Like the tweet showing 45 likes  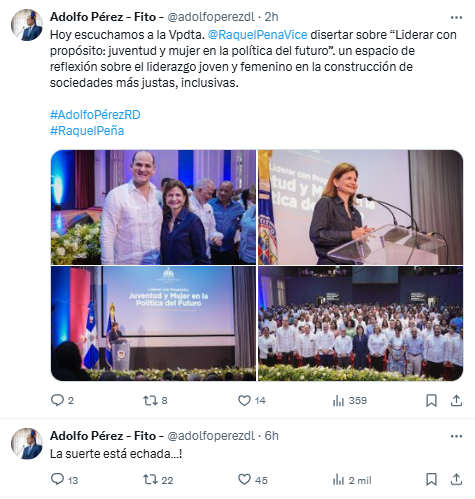[253, 480]
